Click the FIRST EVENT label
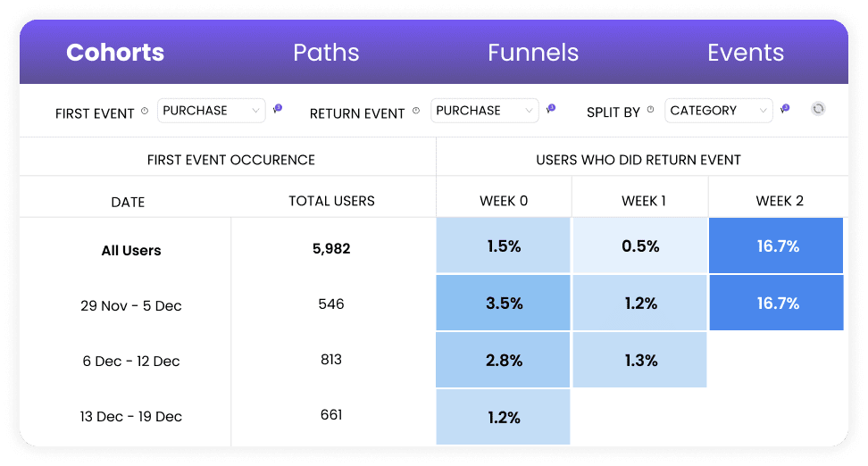Viewport: 868px width, 466px height. tap(95, 113)
